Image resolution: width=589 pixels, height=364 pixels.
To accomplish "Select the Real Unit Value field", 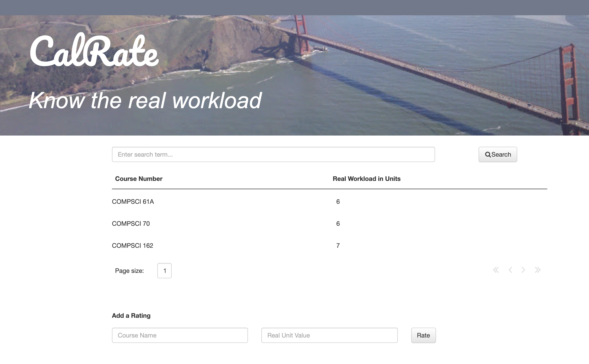I will (x=329, y=335).
